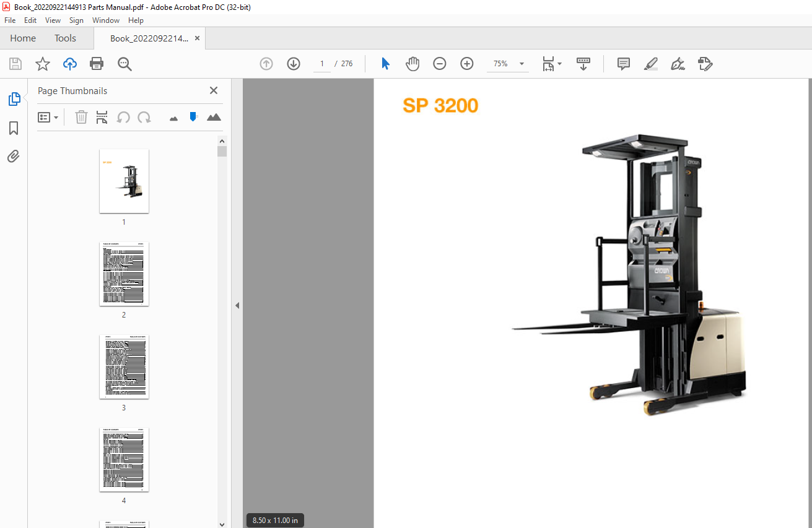
Task: Click the stamp tool icon
Action: [x=705, y=64]
